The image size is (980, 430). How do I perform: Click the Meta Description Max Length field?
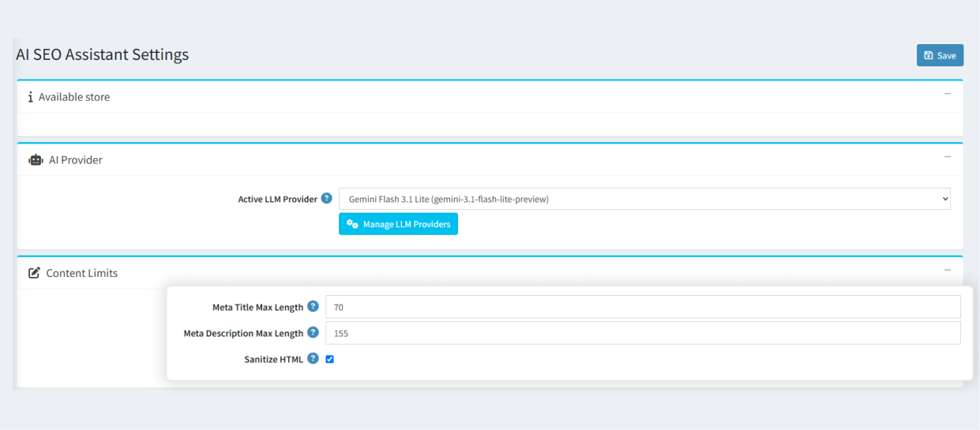pyautogui.click(x=643, y=333)
